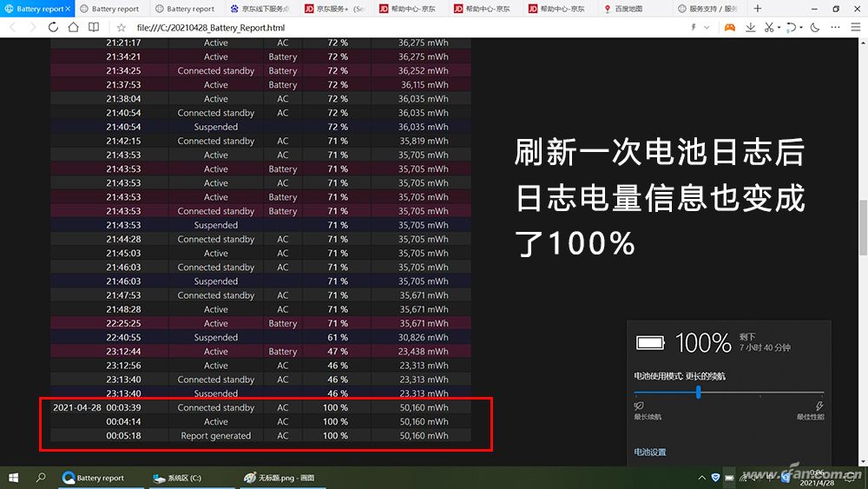Click the 21:42:15 timestamp

(x=123, y=142)
